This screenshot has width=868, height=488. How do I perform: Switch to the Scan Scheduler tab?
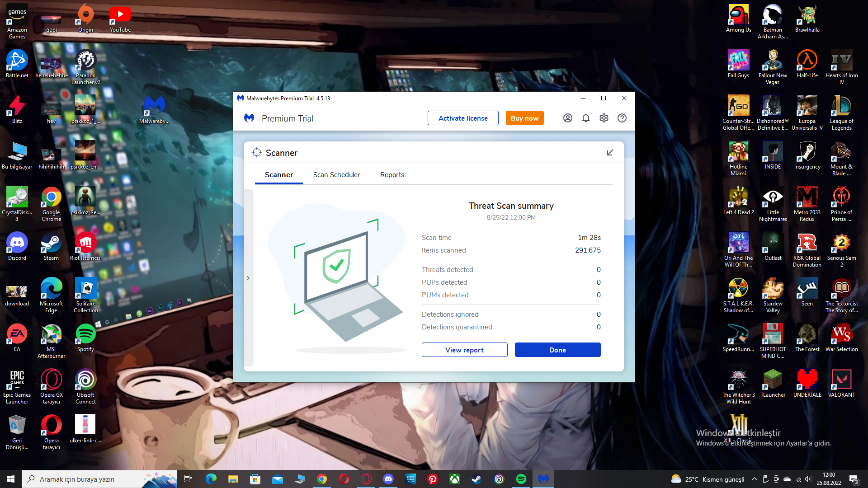coord(336,175)
